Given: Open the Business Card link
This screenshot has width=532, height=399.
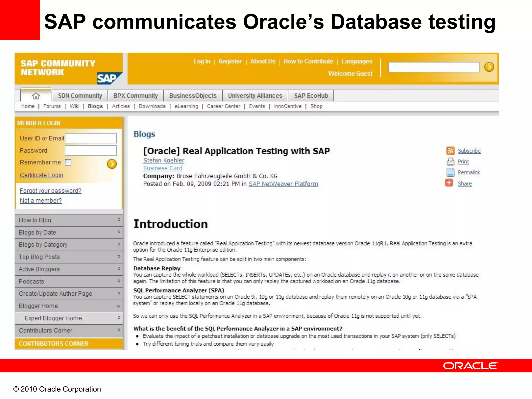Looking at the screenshot, I should point(163,168).
